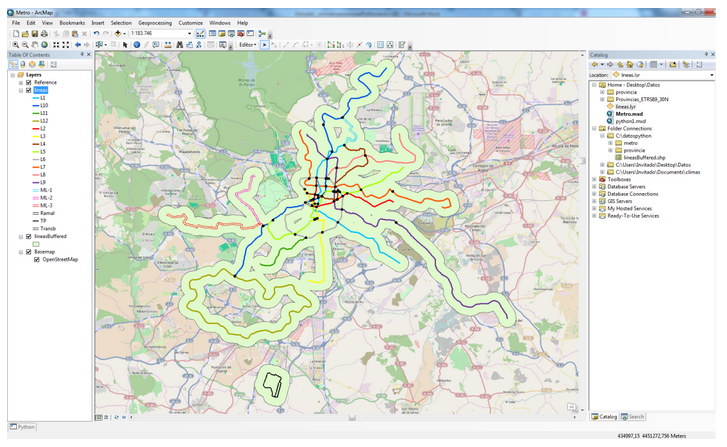Select the Edit Tool arrow beside Editor
Screen dimensions: 727x447
coord(264,45)
